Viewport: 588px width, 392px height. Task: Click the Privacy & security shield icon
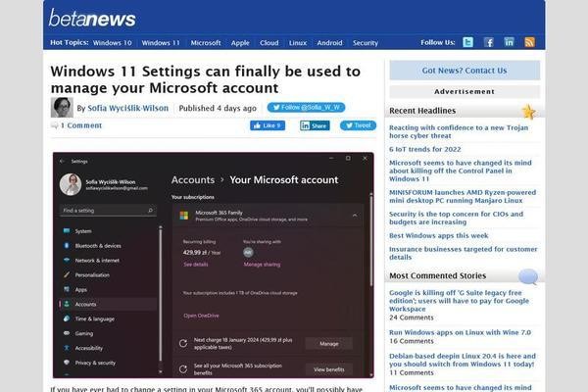pyautogui.click(x=67, y=363)
